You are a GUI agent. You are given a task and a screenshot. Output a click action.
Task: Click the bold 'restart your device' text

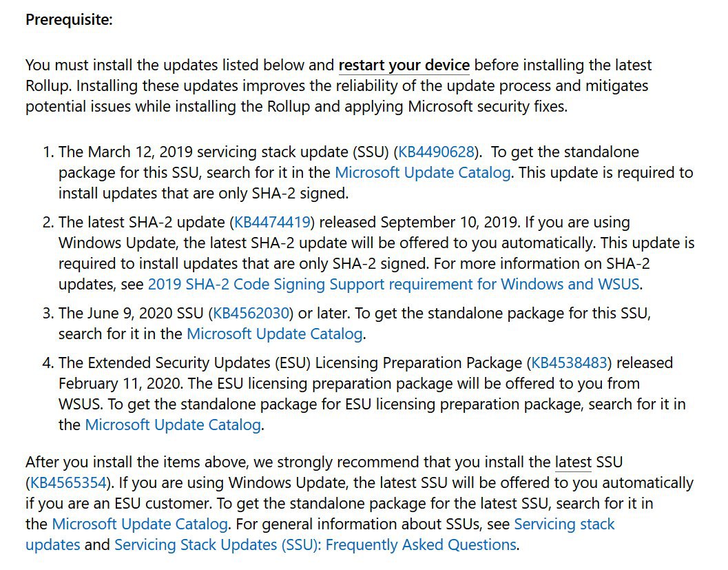(404, 65)
